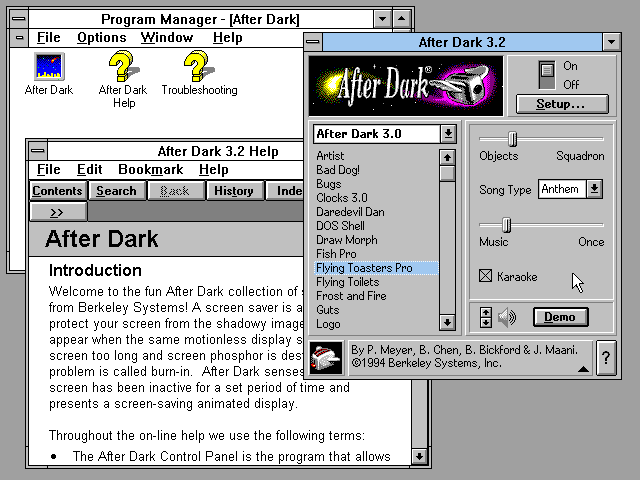
Task: Select Clocks 3.0 module
Action: point(376,198)
